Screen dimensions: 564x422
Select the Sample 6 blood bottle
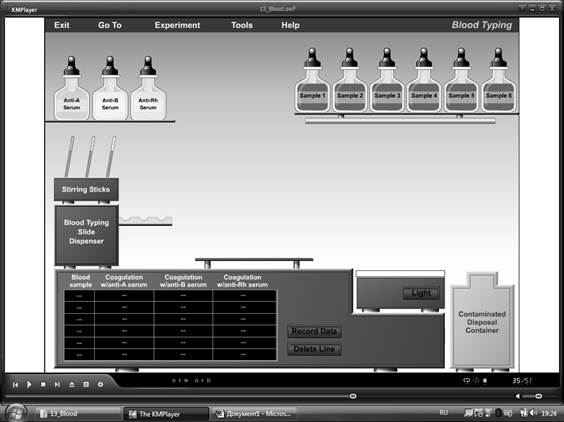pyautogui.click(x=499, y=81)
